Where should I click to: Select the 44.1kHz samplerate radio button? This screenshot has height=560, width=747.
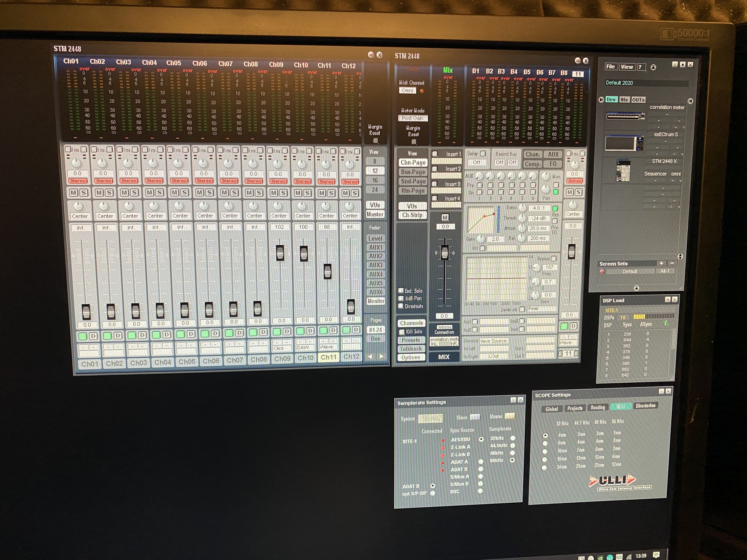(513, 446)
